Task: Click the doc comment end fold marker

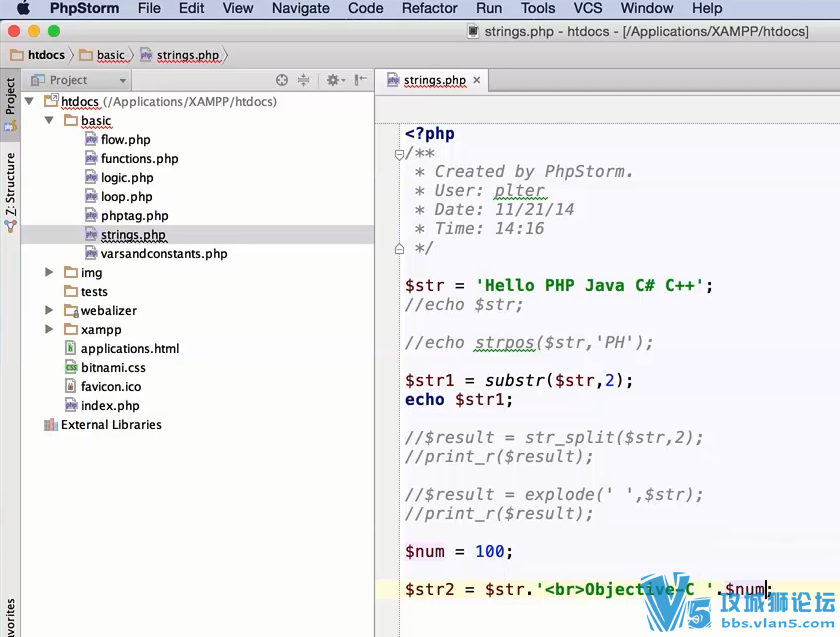Action: click(x=399, y=249)
